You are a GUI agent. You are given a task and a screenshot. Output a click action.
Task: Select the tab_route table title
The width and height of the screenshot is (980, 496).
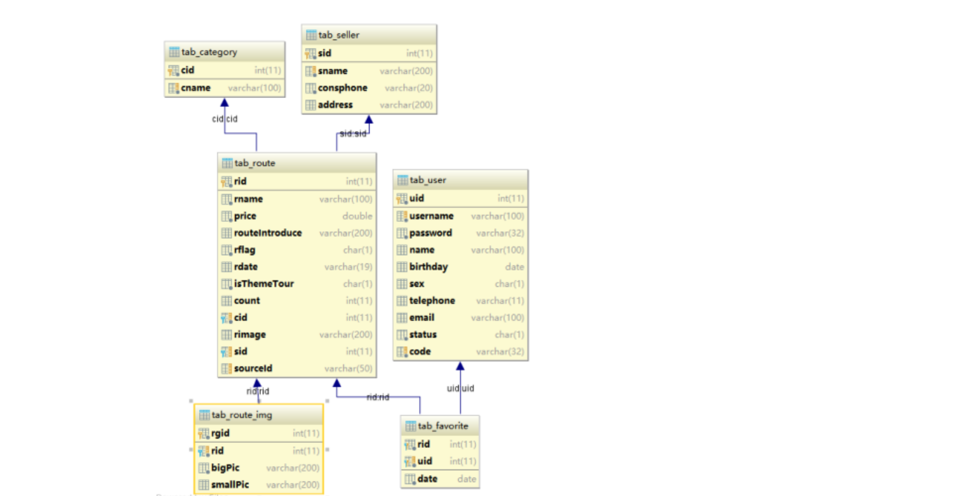point(255,163)
